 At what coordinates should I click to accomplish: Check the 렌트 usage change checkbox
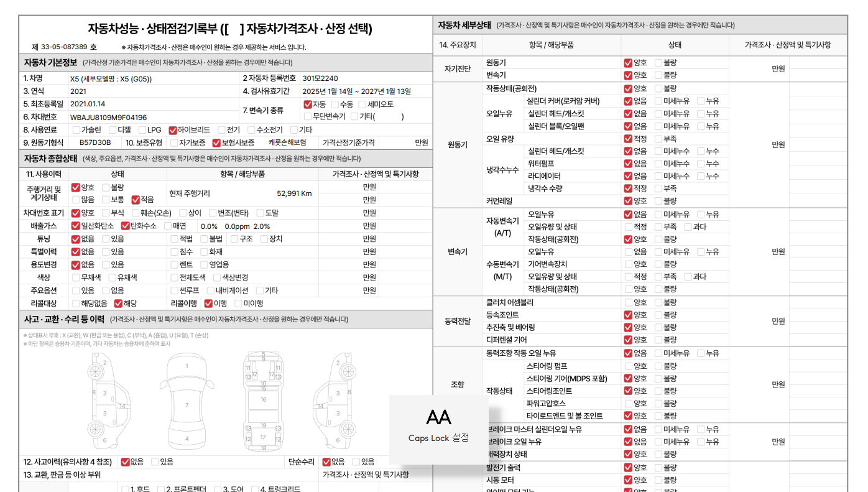coord(175,265)
